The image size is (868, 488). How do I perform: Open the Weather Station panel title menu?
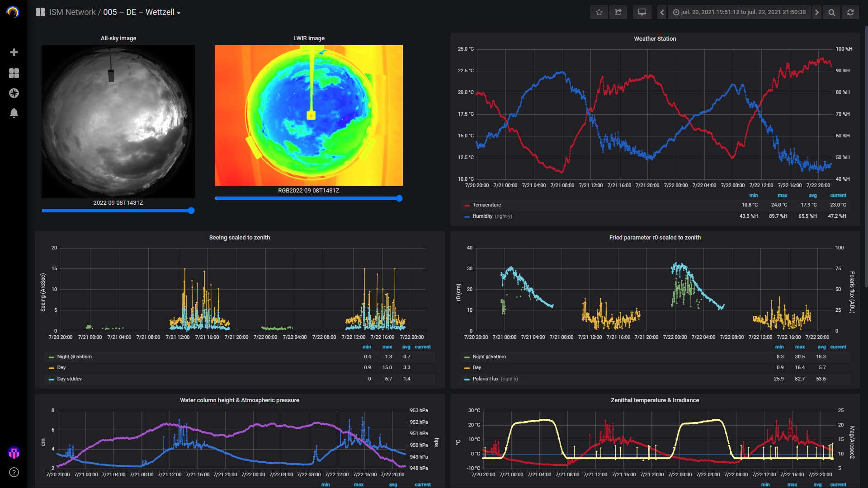(655, 39)
